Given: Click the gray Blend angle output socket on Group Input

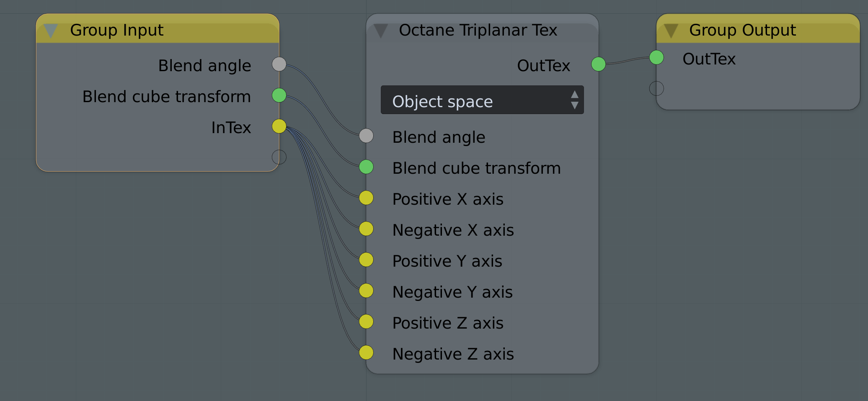Looking at the screenshot, I should pos(279,64).
